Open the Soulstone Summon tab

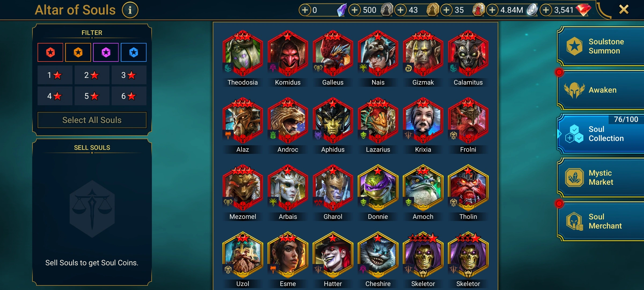point(601,46)
